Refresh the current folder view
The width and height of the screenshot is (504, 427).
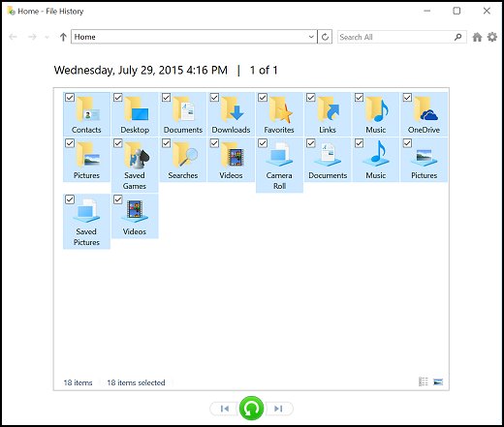click(325, 37)
